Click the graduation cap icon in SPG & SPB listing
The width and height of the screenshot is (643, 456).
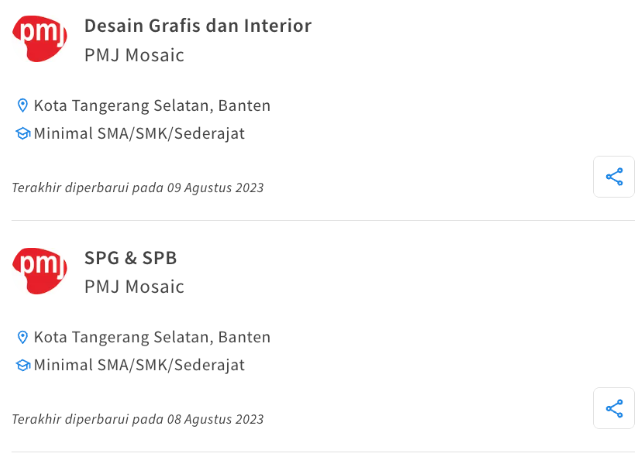[22, 365]
